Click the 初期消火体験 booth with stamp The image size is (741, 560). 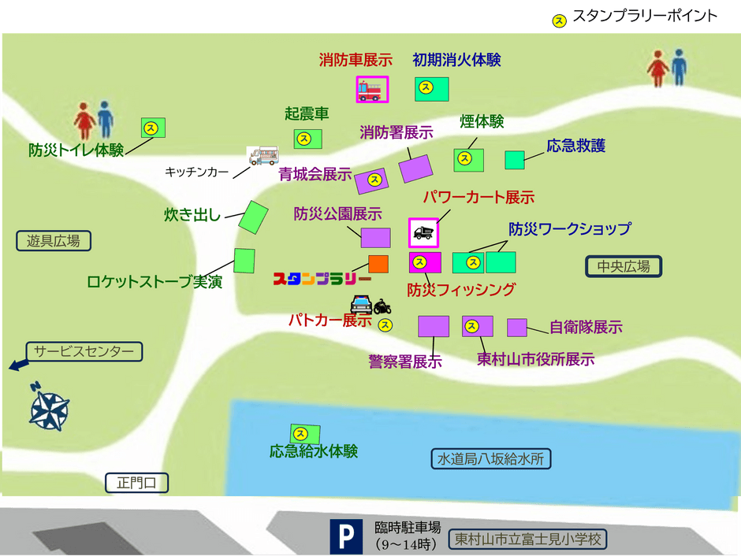pos(431,89)
